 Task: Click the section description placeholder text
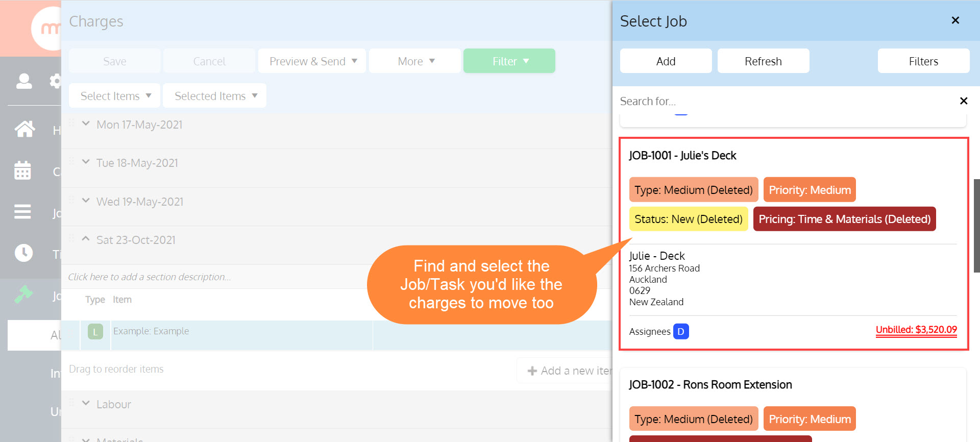coord(150,277)
